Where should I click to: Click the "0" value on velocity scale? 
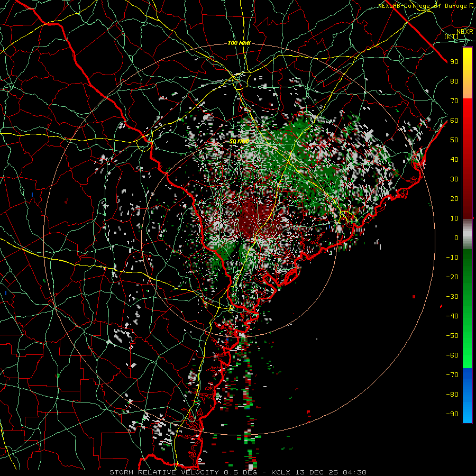[456, 237]
